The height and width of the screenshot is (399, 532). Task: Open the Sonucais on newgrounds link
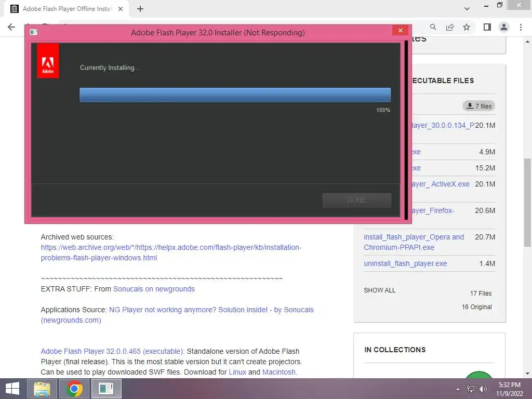[154, 289]
